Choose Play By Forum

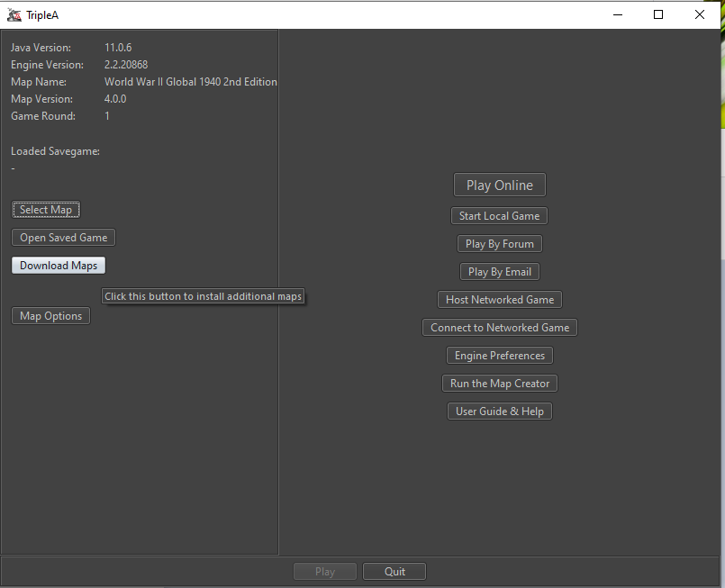499,244
